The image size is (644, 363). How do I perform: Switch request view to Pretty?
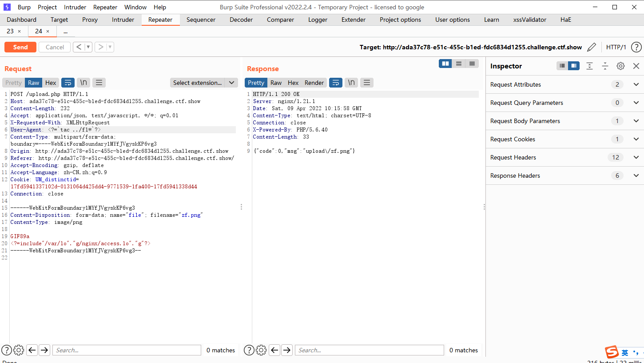click(13, 83)
